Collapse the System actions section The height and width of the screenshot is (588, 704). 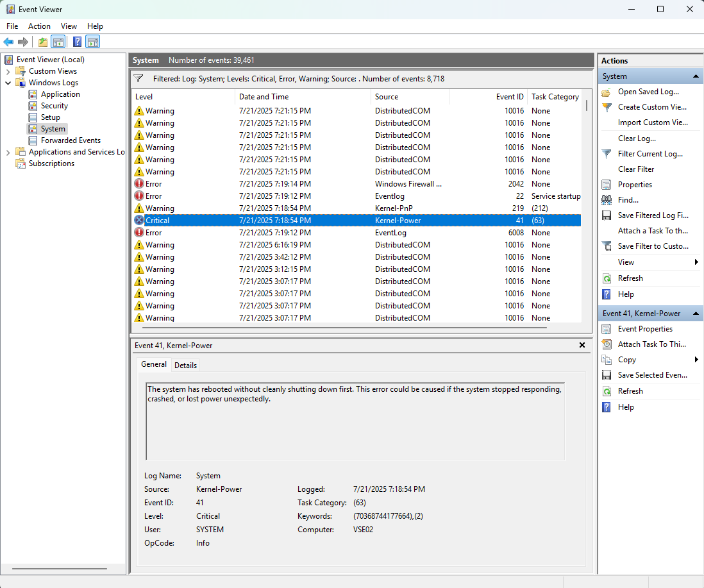(696, 76)
